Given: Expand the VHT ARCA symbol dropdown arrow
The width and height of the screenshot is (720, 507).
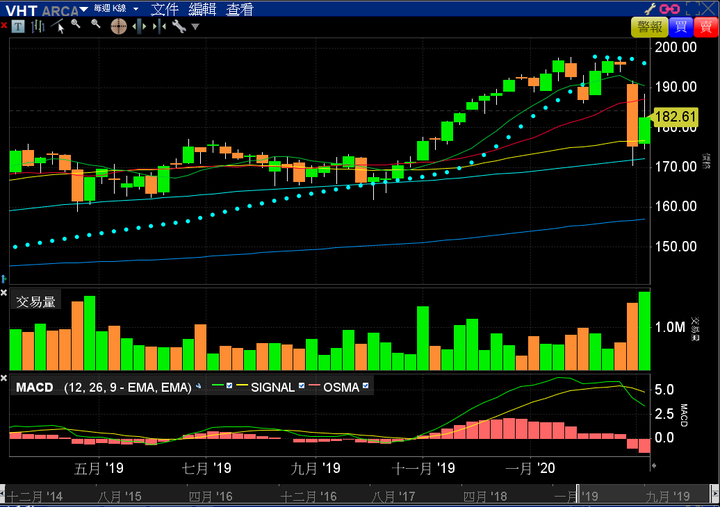Looking at the screenshot, I should coord(84,9).
